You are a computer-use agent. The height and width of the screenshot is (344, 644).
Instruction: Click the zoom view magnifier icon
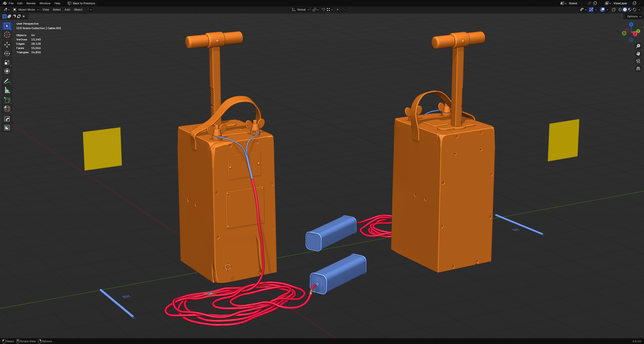coord(638,46)
